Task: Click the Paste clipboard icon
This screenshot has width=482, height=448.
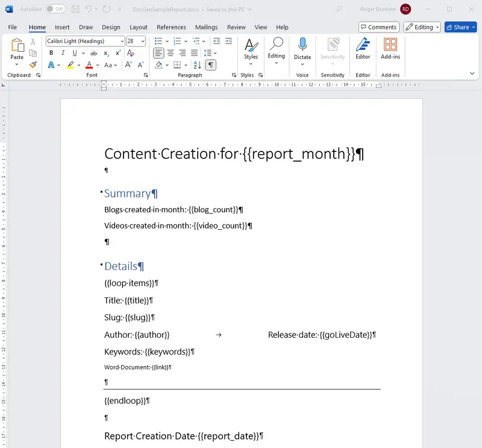Action: pyautogui.click(x=17, y=45)
